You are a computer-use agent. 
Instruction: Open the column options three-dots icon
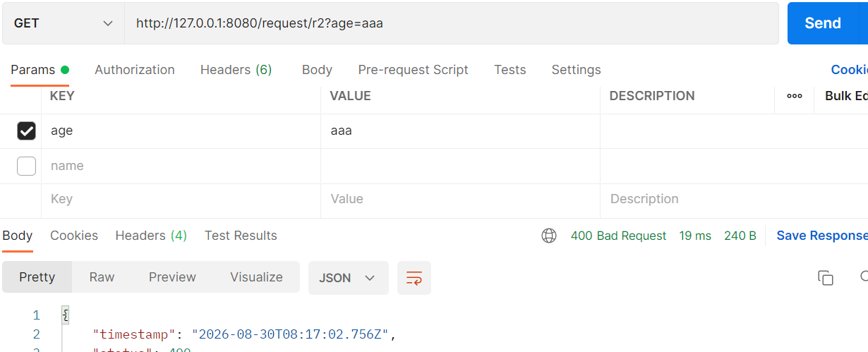pyautogui.click(x=795, y=96)
